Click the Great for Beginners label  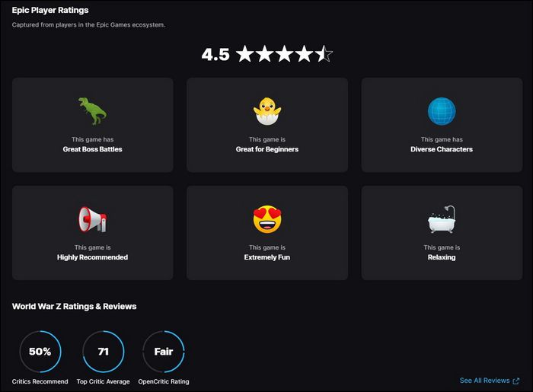[x=267, y=149]
